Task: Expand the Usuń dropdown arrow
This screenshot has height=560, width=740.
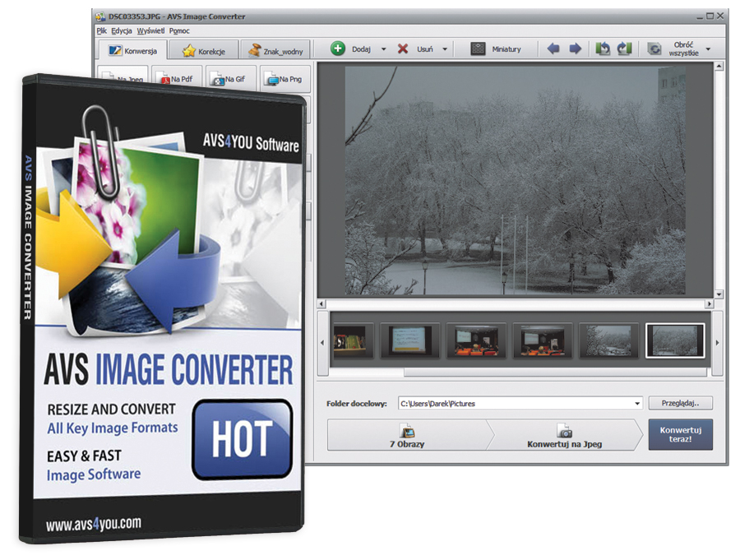Action: coord(445,49)
